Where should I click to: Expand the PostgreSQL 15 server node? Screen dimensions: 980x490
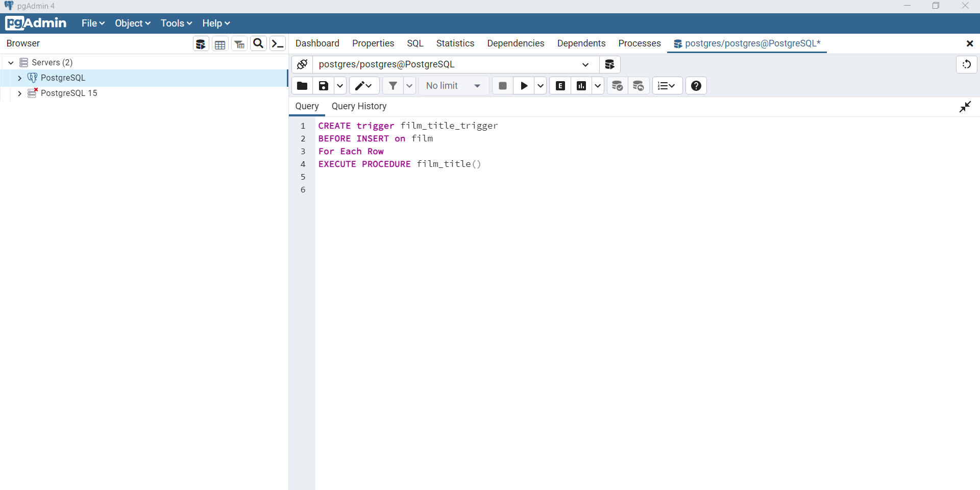click(19, 93)
